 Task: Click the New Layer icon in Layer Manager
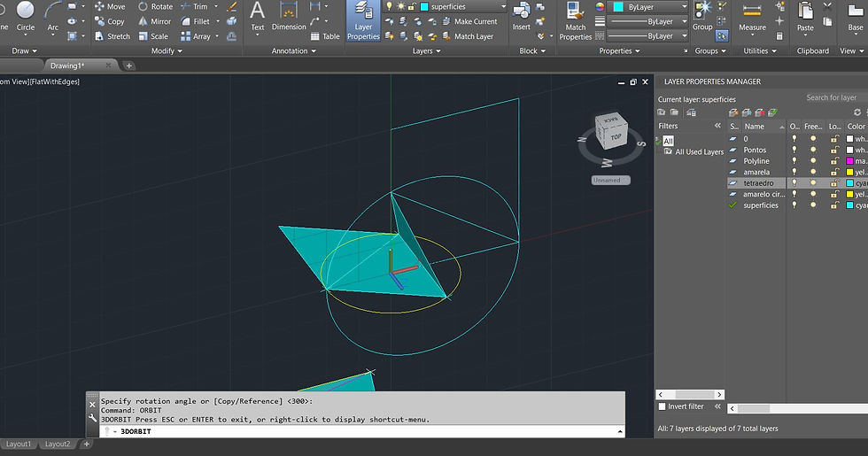(x=733, y=112)
